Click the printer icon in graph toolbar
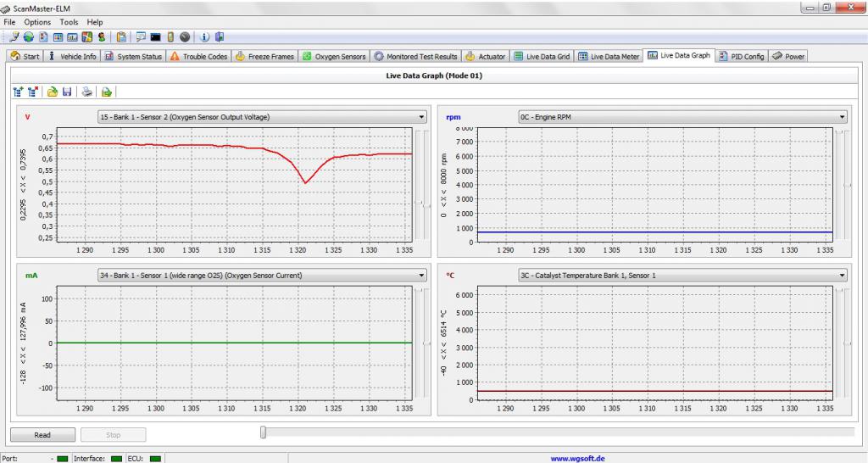 click(87, 92)
